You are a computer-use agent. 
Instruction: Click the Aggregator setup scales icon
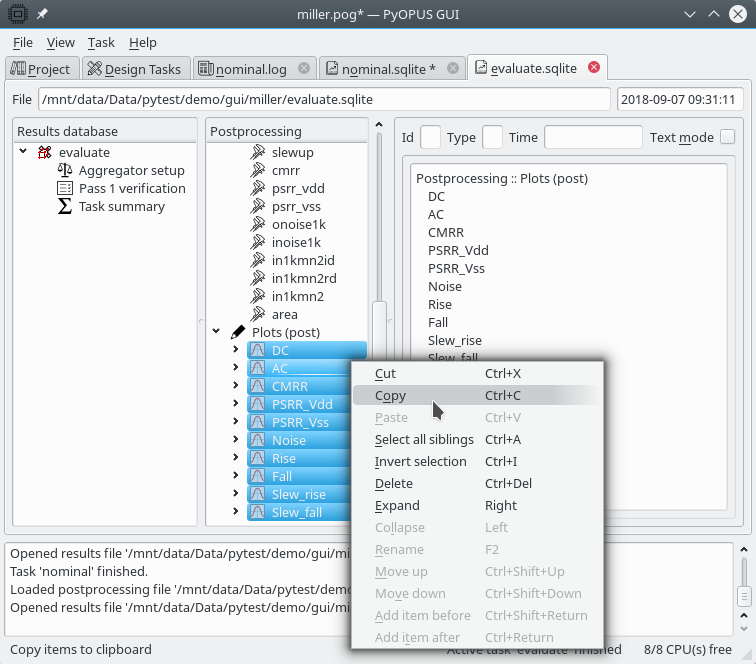pos(65,171)
